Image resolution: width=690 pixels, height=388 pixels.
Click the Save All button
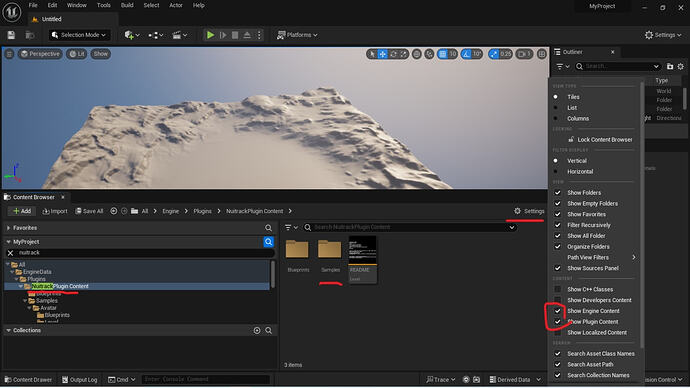click(89, 211)
